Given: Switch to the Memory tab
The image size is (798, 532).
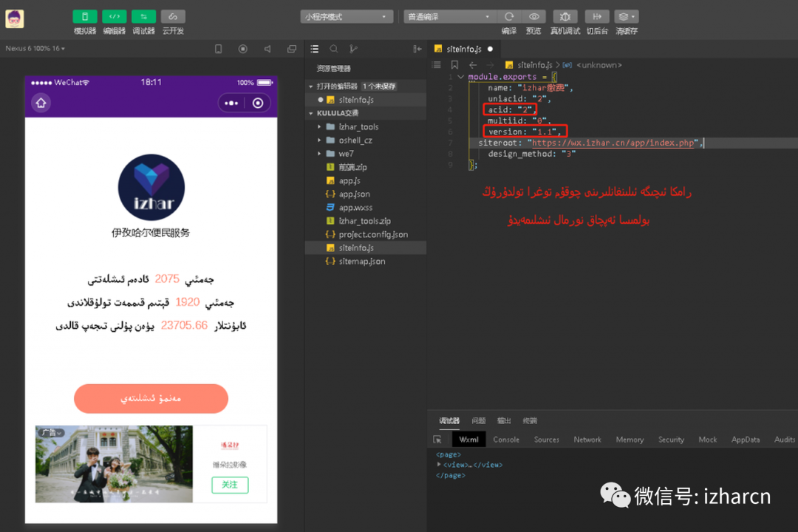Looking at the screenshot, I should pos(630,440).
